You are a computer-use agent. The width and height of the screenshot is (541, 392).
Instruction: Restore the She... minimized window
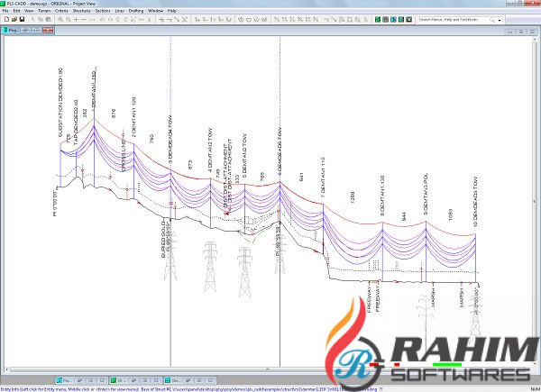pyautogui.click(x=188, y=380)
